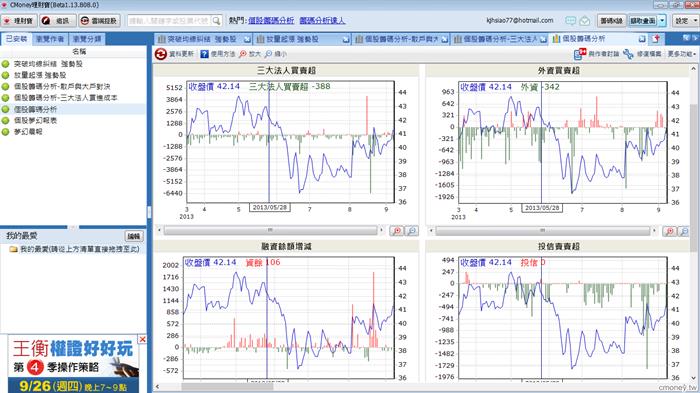Open the chat bubble message icon
Viewport: 700px width, 393px height.
coord(570,21)
